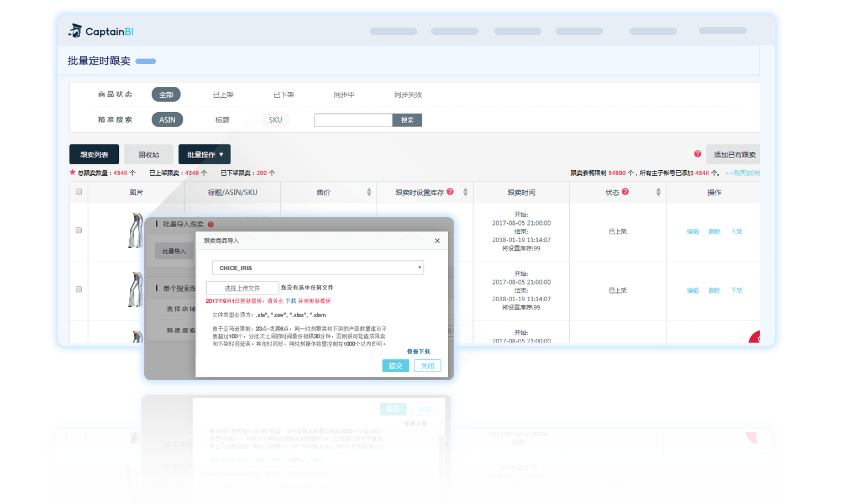Check the second product row checkbox

[78, 290]
